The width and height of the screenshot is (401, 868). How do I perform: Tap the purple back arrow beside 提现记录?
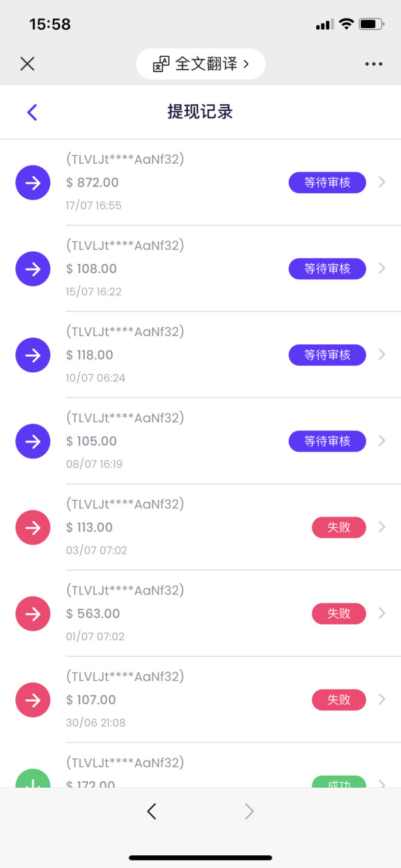point(32,112)
